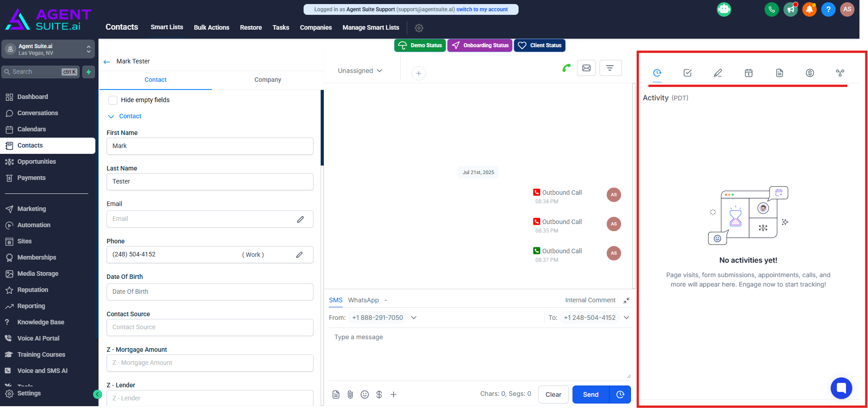Request payment with the composer dollar icon
This screenshot has height=408, width=868.
pyautogui.click(x=379, y=395)
